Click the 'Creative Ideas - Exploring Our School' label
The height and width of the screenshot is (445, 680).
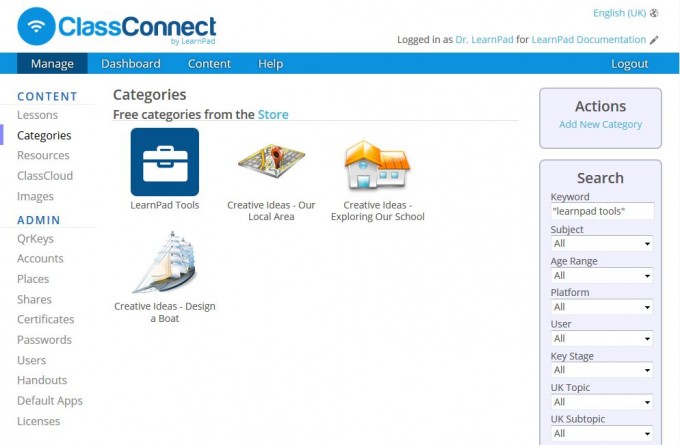pyautogui.click(x=377, y=211)
